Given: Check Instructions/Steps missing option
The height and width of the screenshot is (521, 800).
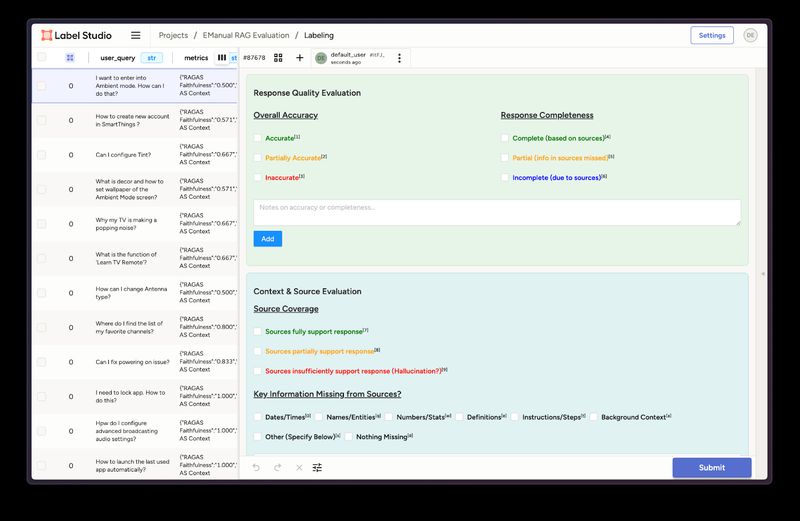Looking at the screenshot, I should click(x=515, y=417).
